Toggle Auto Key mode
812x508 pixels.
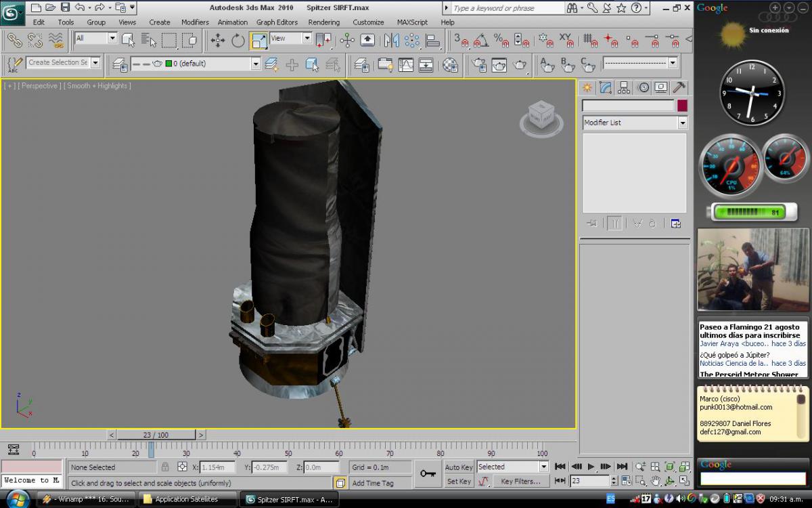459,467
